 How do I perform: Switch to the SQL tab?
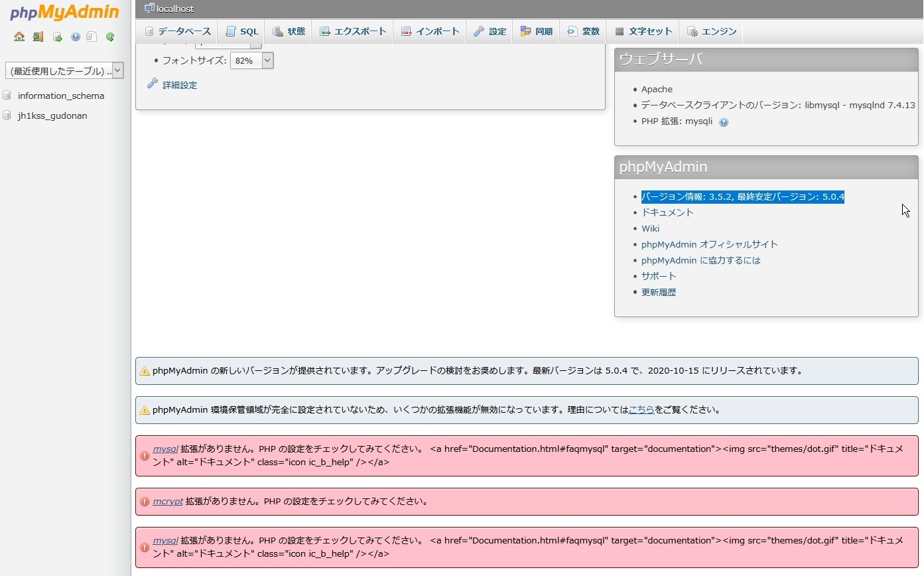(241, 31)
